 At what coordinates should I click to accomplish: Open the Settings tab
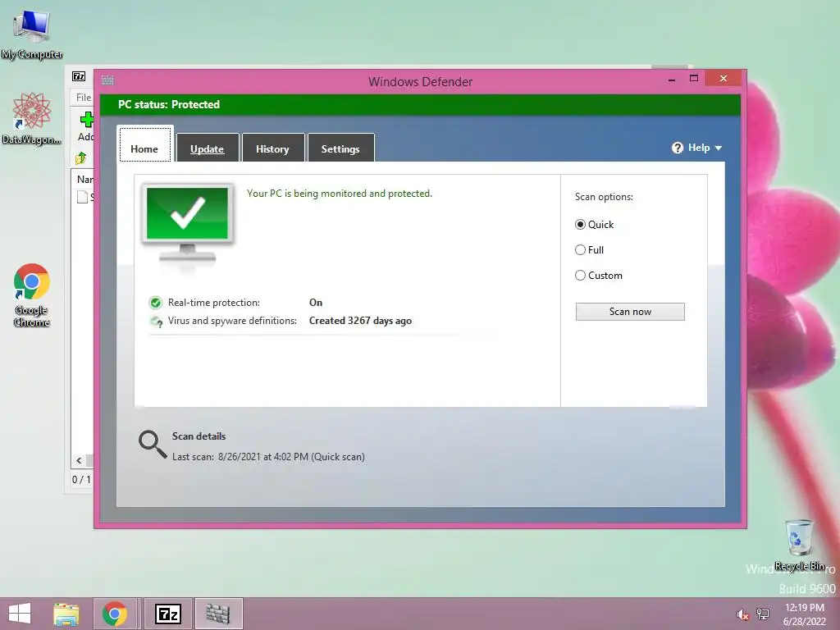point(340,148)
